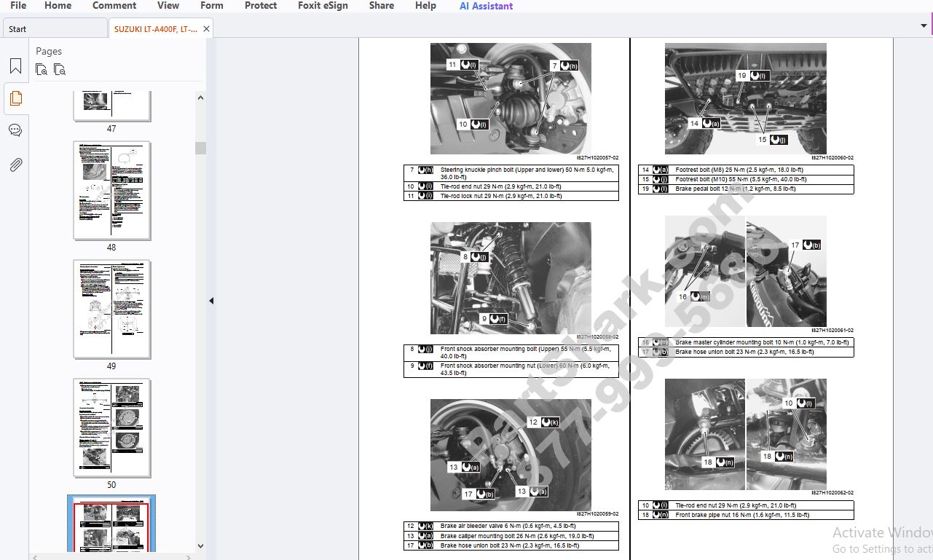Click 'Brake caliper mounting bolt 26 N·m' row
Image resolution: width=933 pixels, height=560 pixels.
511,536
